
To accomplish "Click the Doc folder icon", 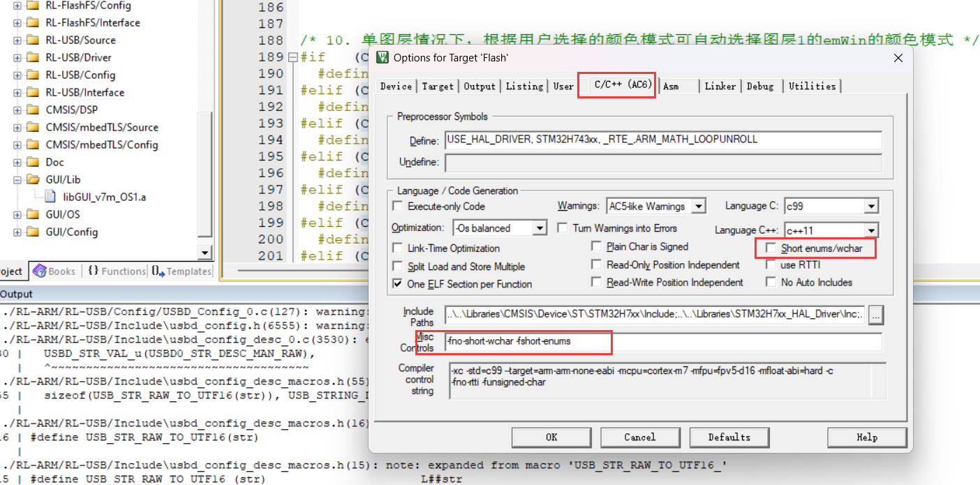I will [33, 162].
